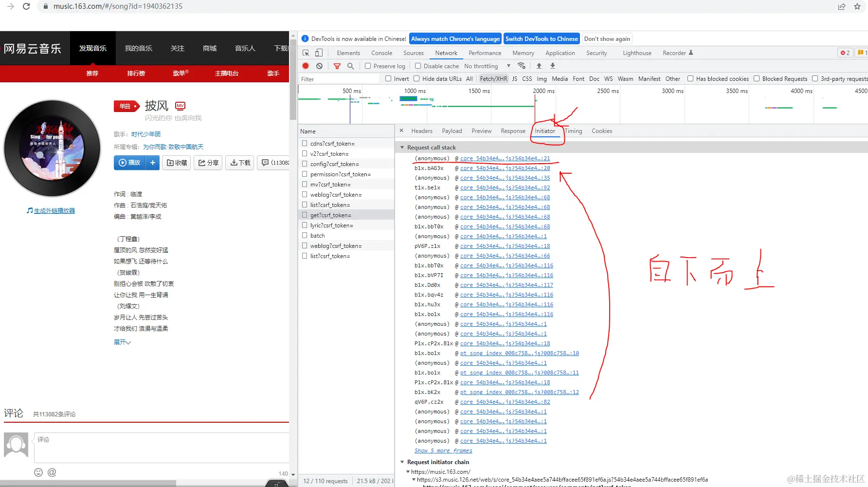Open comments via the (113082) button
Image resolution: width=868 pixels, height=487 pixels.
tap(273, 163)
